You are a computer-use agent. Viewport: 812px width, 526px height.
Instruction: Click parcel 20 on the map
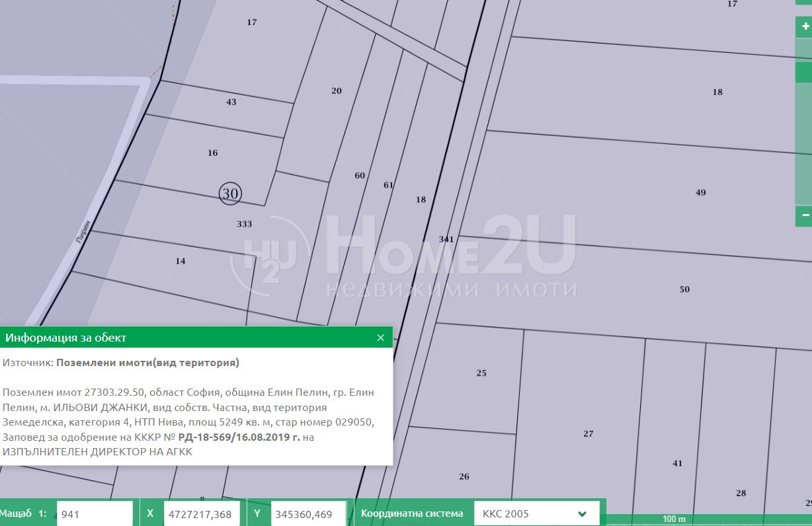click(337, 91)
